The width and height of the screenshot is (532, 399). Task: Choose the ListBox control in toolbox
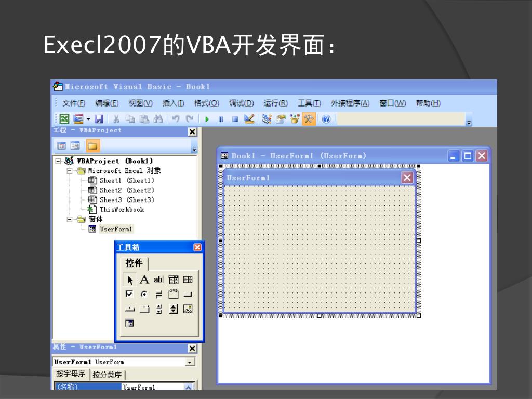tap(188, 280)
